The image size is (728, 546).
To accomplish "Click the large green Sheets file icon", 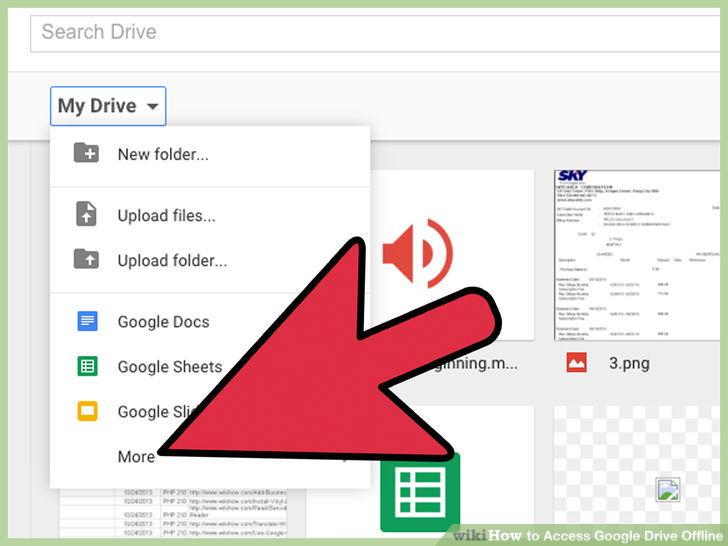I will tap(420, 492).
